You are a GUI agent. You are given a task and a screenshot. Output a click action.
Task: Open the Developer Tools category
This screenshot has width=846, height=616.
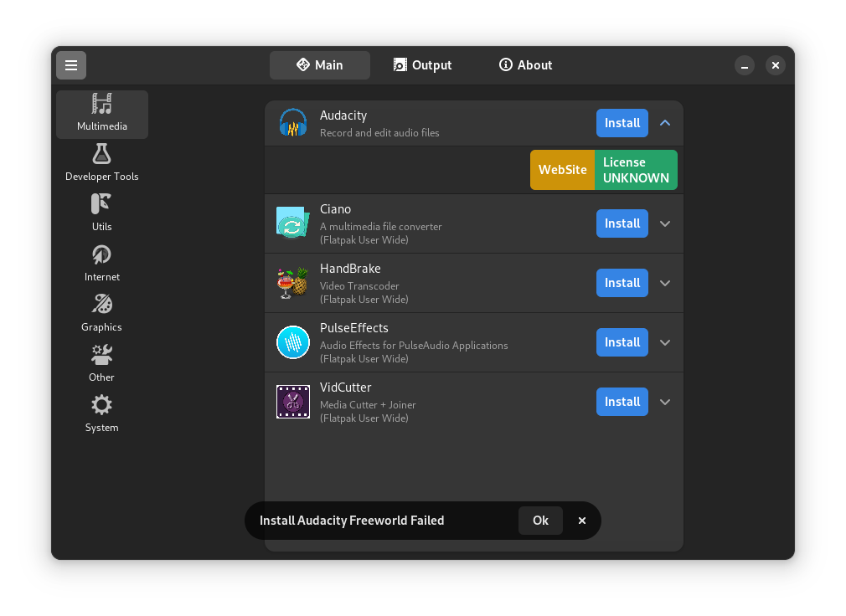[x=102, y=163]
